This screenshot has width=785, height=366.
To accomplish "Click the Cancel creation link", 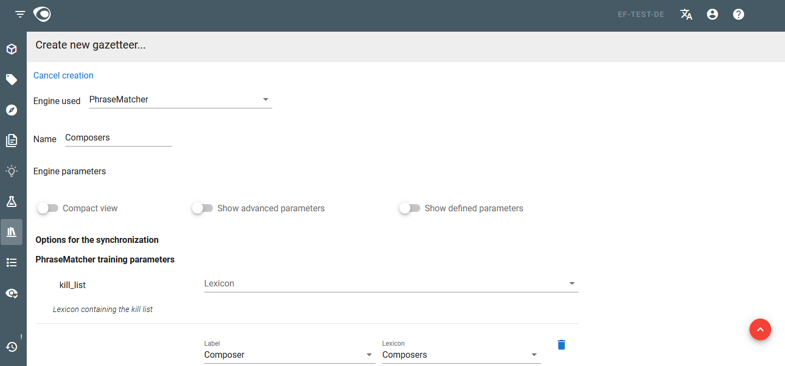I will point(63,76).
